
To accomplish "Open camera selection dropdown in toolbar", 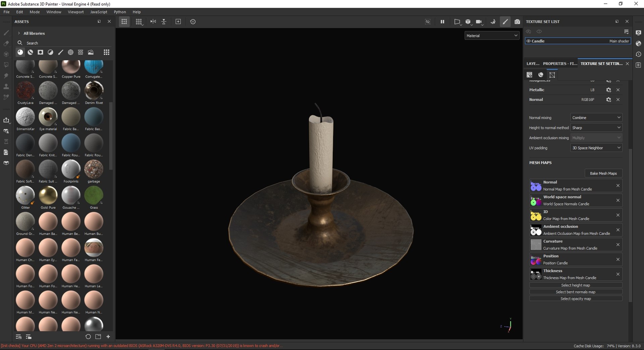I will (x=480, y=22).
